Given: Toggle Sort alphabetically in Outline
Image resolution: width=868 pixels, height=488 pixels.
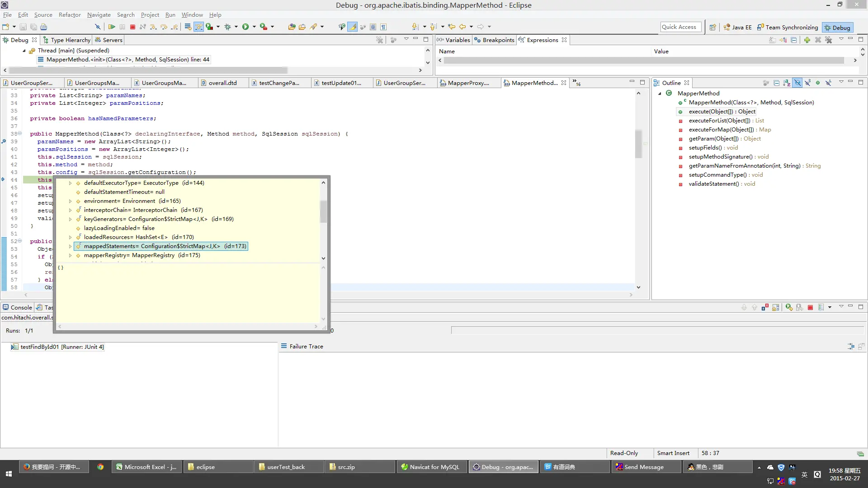Looking at the screenshot, I should click(787, 83).
